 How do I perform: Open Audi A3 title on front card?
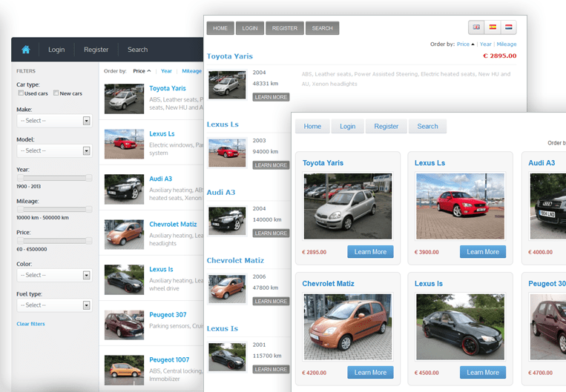tap(542, 163)
